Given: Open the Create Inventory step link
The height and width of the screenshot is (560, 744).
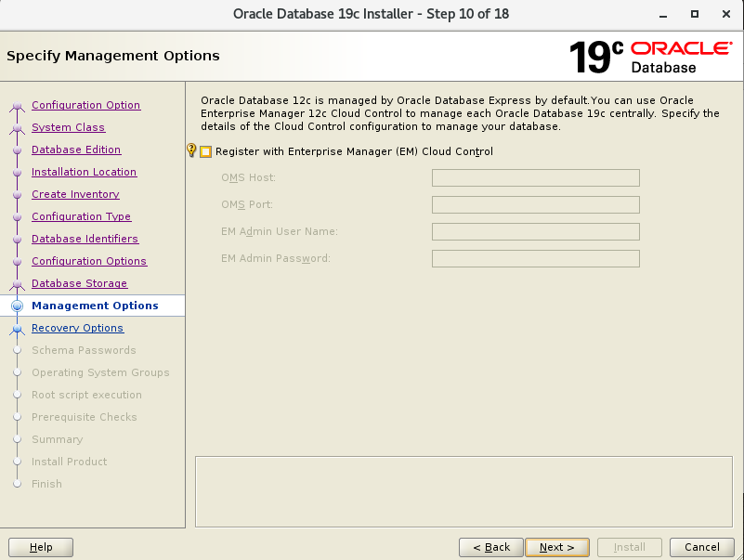Looking at the screenshot, I should 74,194.
